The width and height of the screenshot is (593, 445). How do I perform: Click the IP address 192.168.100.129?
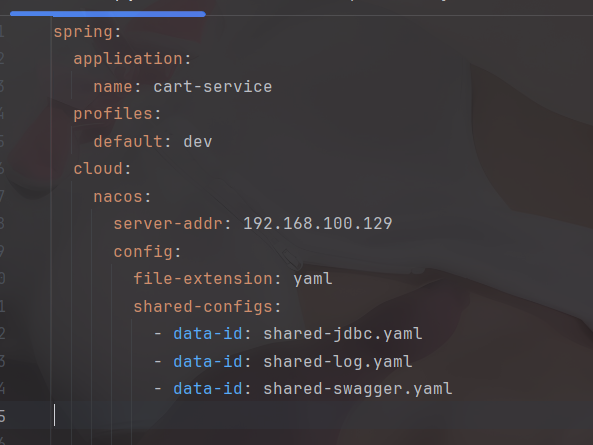[318, 224]
